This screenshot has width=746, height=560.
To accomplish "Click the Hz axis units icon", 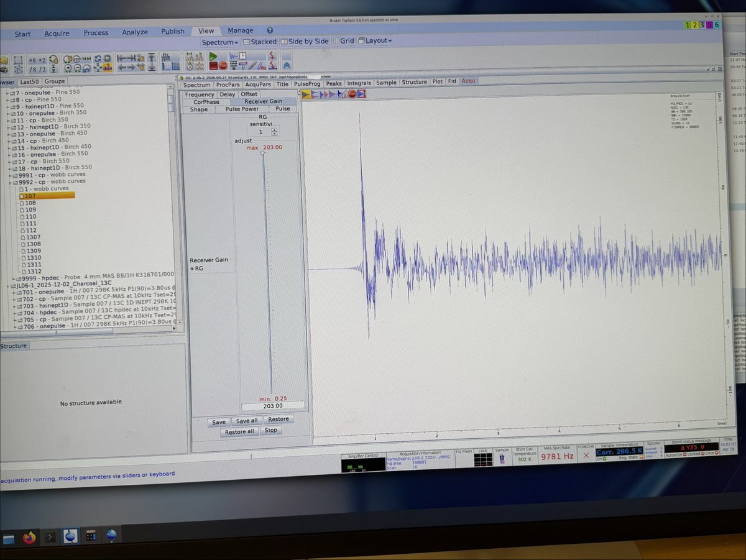I will (x=165, y=57).
